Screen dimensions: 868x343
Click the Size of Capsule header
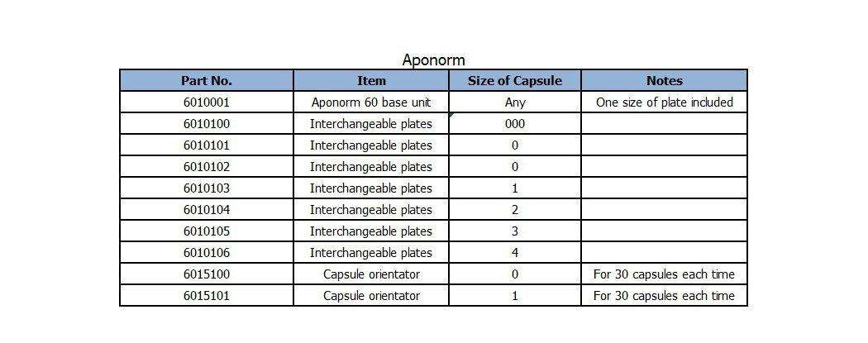[514, 81]
